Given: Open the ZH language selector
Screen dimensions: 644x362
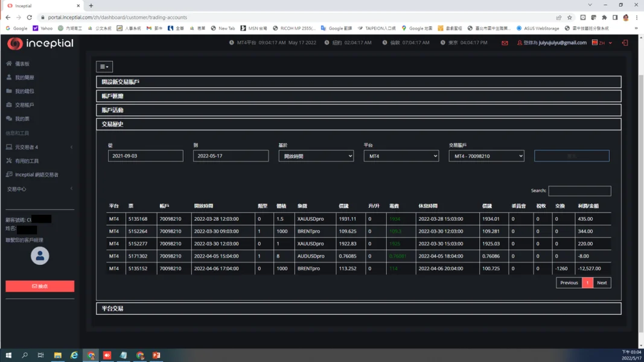Looking at the screenshot, I should tap(602, 43).
